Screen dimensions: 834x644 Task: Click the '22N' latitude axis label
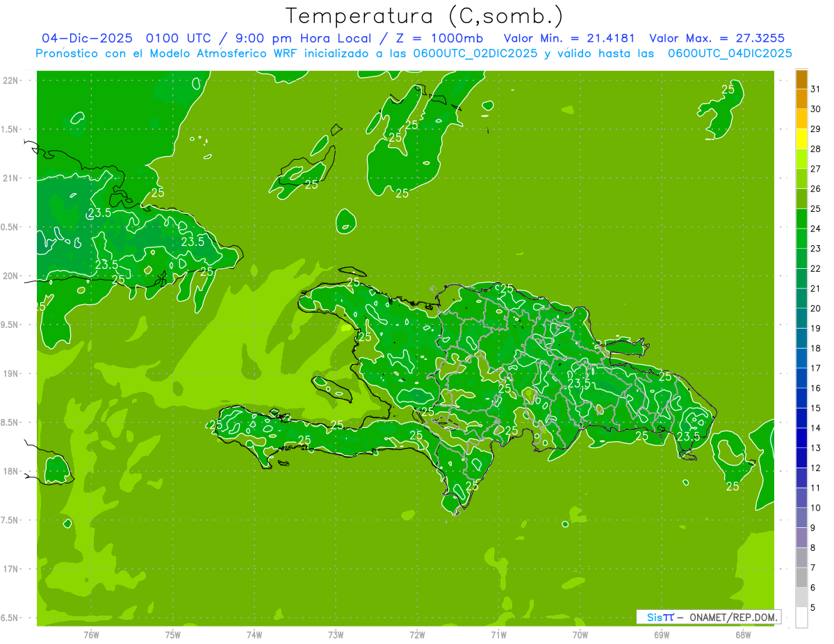[x=11, y=81]
